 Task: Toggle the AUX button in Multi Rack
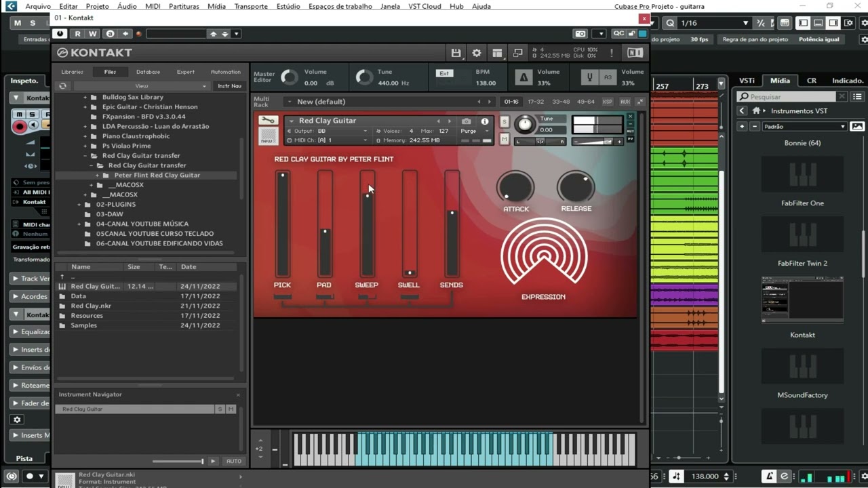[x=625, y=102]
